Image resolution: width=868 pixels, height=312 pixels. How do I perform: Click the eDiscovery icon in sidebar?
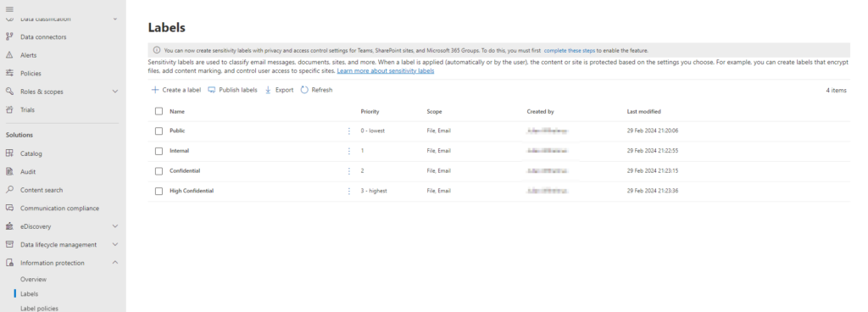click(x=9, y=226)
